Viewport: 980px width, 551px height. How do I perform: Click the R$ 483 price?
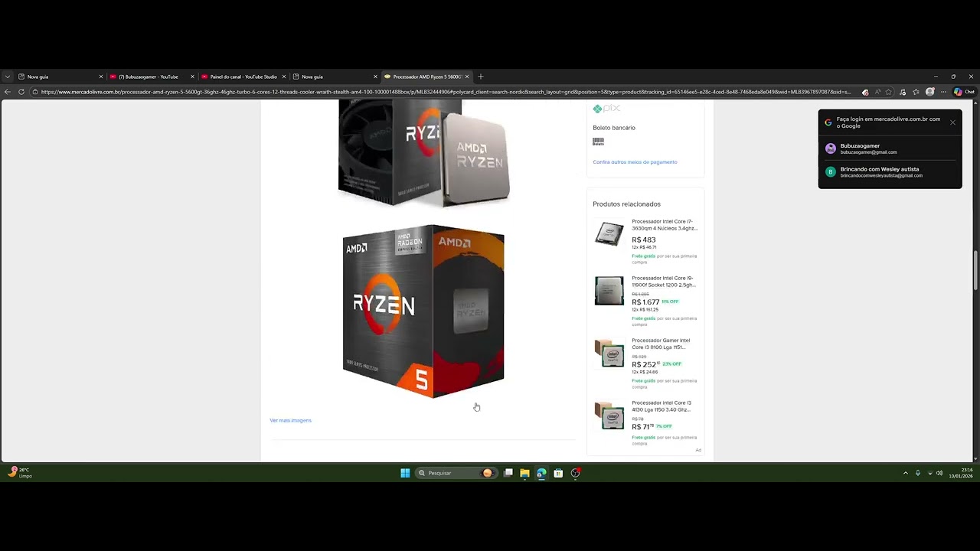(644, 240)
